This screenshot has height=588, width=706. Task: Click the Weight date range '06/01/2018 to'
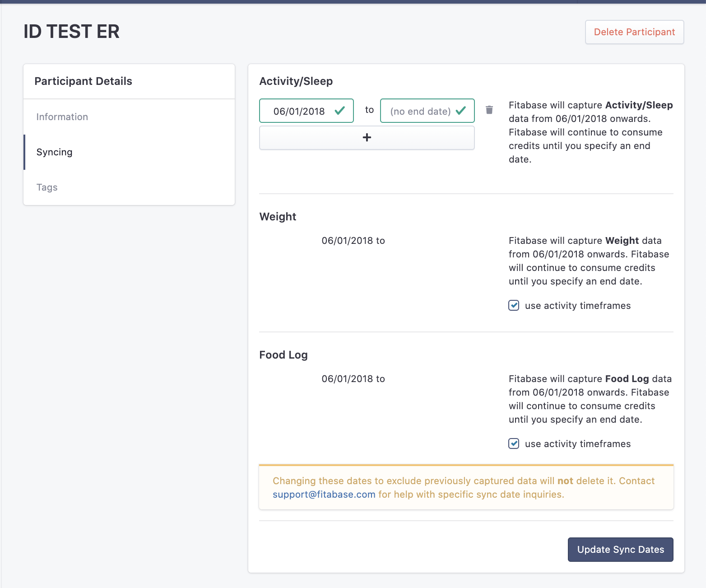(x=353, y=241)
